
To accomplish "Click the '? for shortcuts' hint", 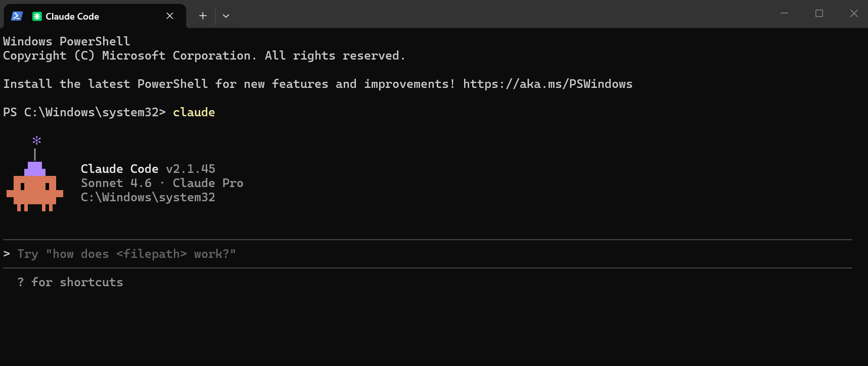I will click(x=70, y=282).
